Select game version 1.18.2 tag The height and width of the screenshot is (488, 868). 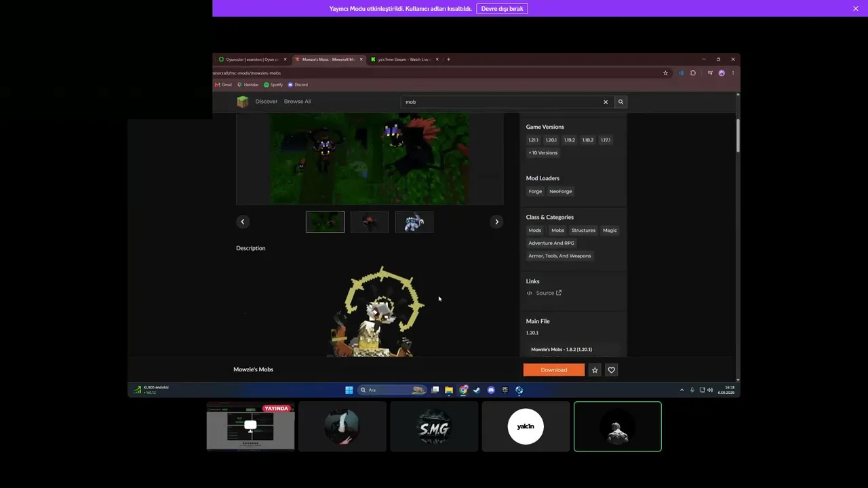point(588,140)
